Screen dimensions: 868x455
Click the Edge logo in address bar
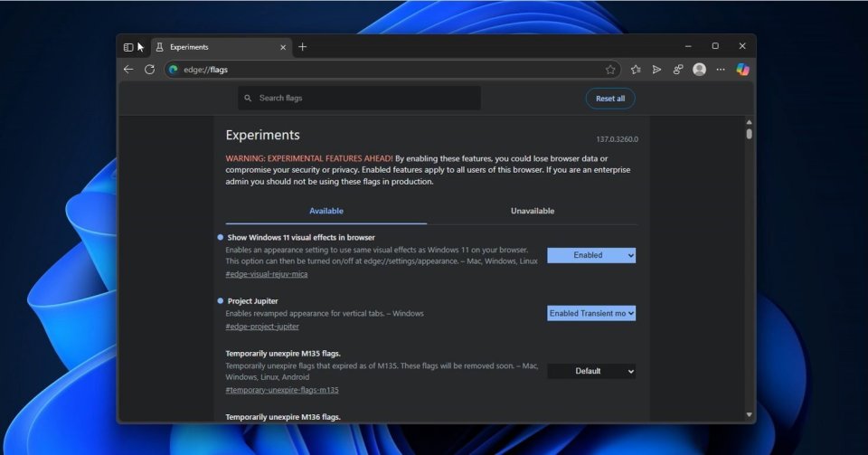point(174,70)
